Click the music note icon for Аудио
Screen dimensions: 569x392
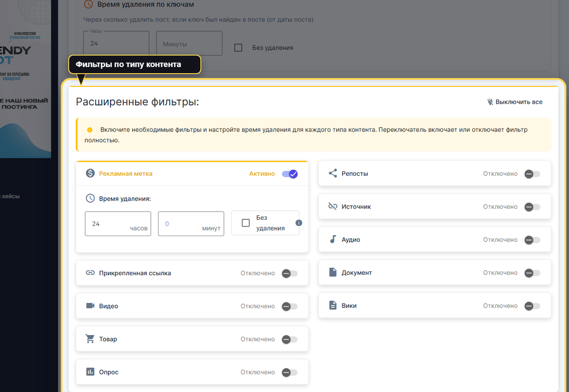pyautogui.click(x=333, y=239)
